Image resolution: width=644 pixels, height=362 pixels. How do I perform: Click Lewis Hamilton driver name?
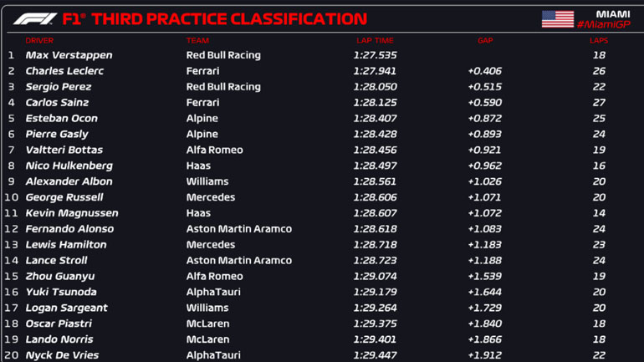coord(66,245)
